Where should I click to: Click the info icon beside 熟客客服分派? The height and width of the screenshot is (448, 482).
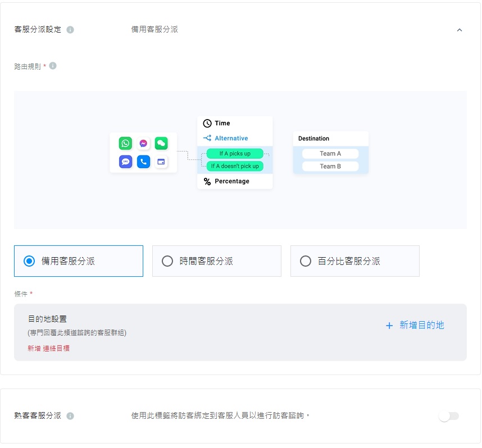click(x=70, y=416)
